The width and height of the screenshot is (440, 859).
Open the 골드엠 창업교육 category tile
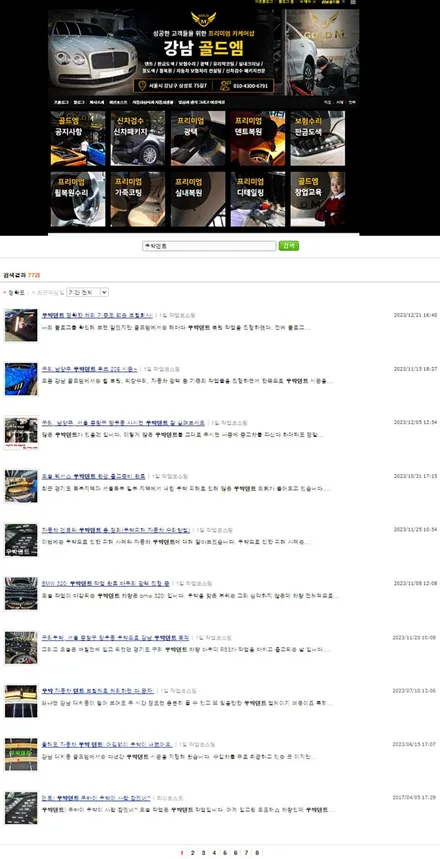318,199
